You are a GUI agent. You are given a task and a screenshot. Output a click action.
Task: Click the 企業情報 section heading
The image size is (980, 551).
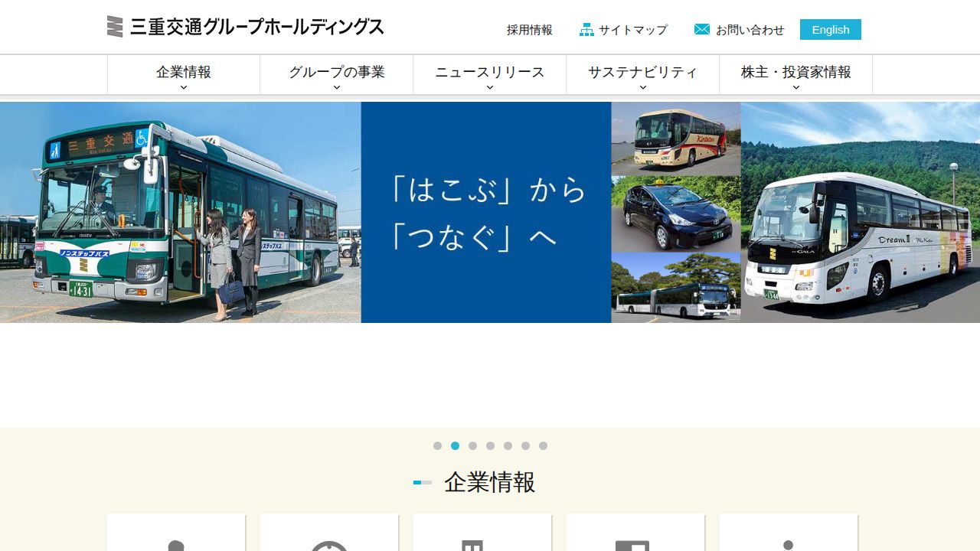490,482
